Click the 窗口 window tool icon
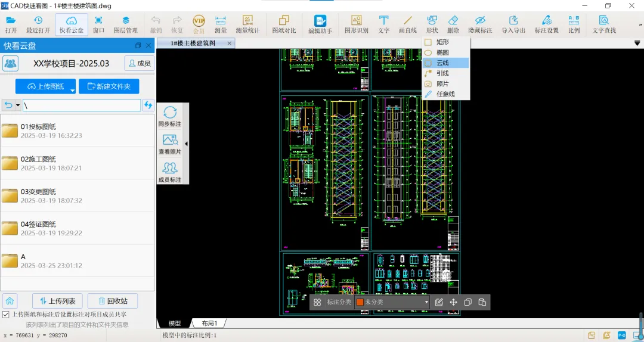This screenshot has width=644, height=342. [x=98, y=24]
